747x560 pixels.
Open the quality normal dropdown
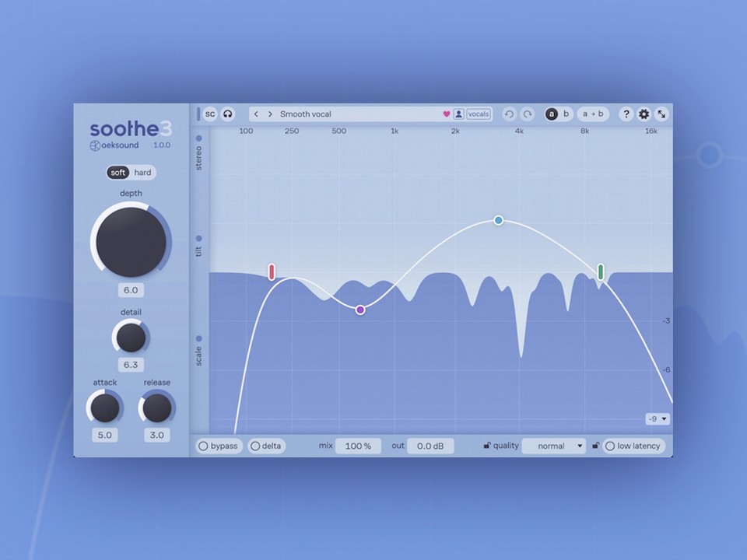[554, 446]
